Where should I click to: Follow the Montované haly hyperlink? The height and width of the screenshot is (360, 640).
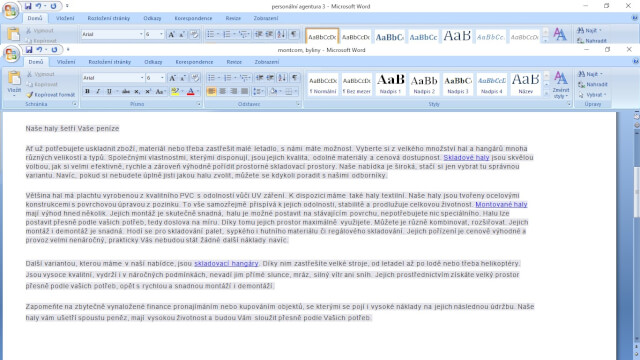click(x=501, y=204)
